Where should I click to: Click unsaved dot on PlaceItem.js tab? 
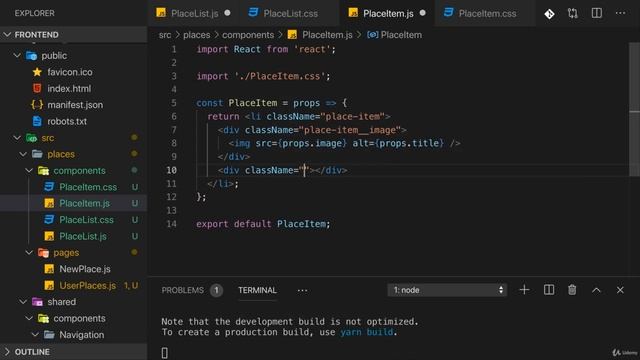422,13
